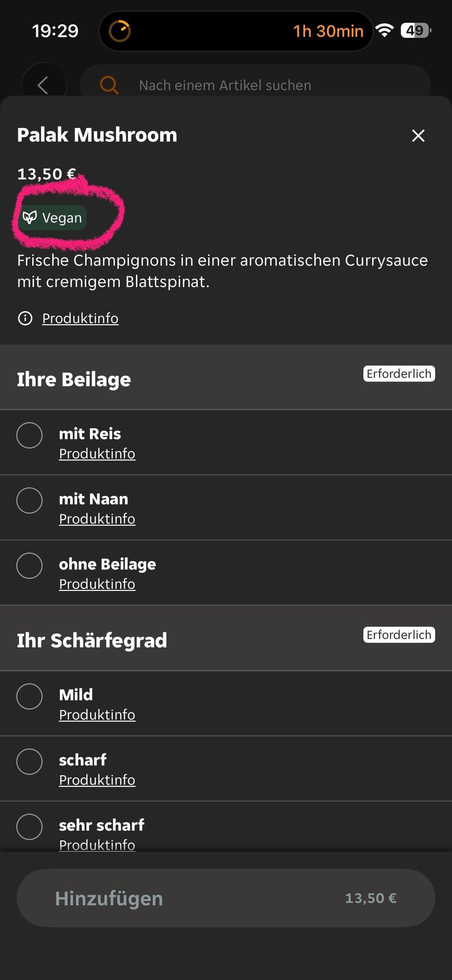Pick 'sehr scharf' spice level
The height and width of the screenshot is (980, 452).
(29, 827)
